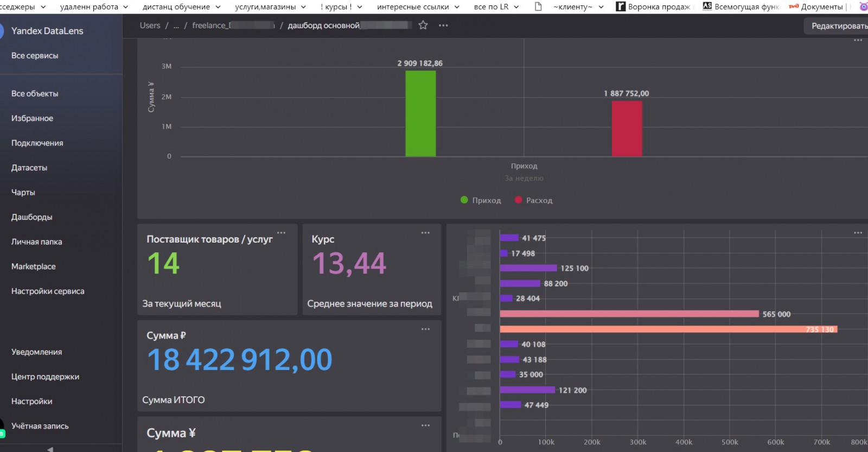868x452 pixels.
Task: Go to Дашборды section
Action: [x=32, y=217]
